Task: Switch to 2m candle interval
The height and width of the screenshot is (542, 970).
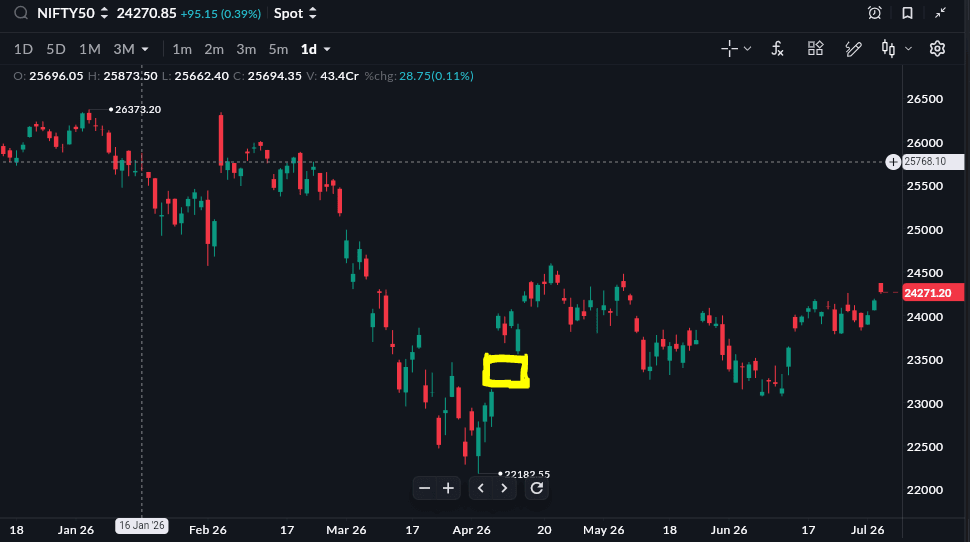Action: (214, 49)
